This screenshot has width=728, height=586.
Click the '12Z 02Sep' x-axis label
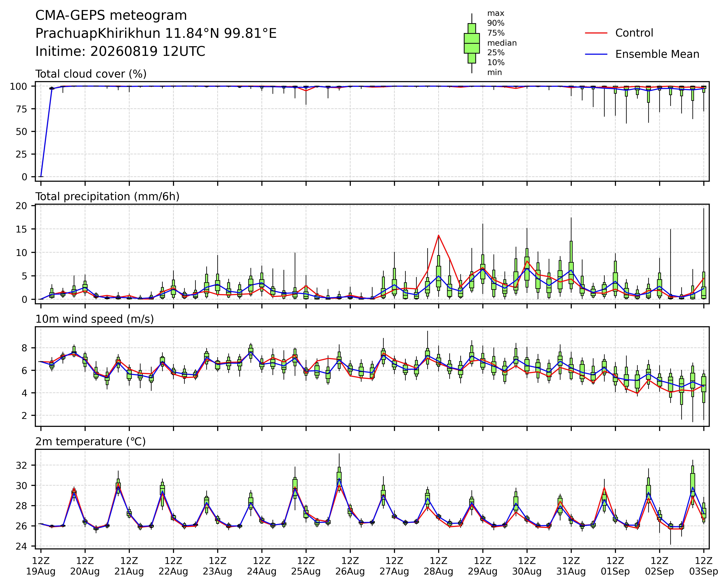coord(659,566)
